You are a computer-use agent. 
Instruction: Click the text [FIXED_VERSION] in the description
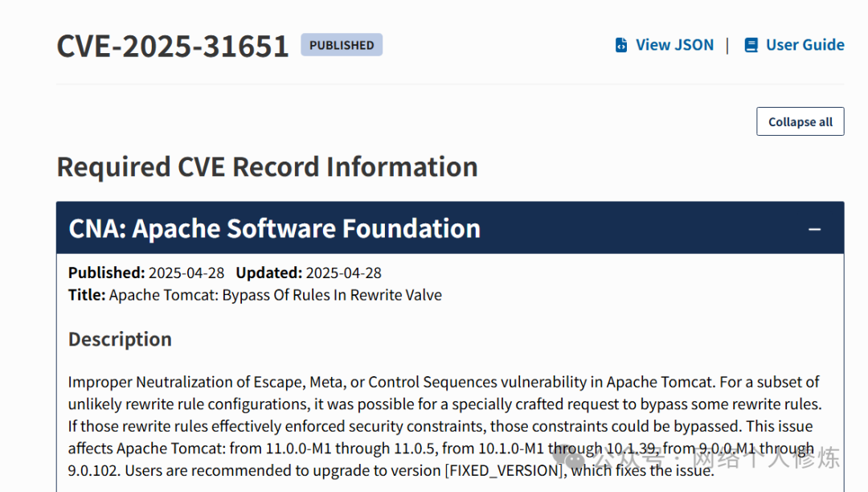pyautogui.click(x=506, y=470)
